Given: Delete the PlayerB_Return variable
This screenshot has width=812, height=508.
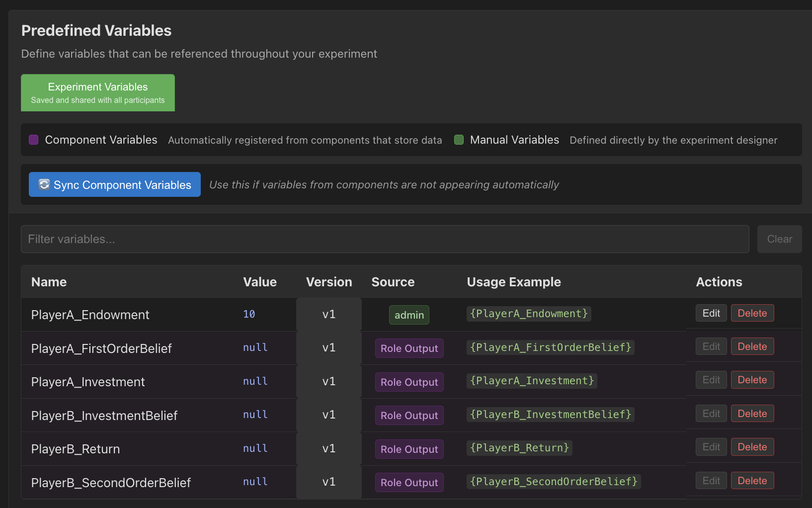Looking at the screenshot, I should [x=752, y=446].
